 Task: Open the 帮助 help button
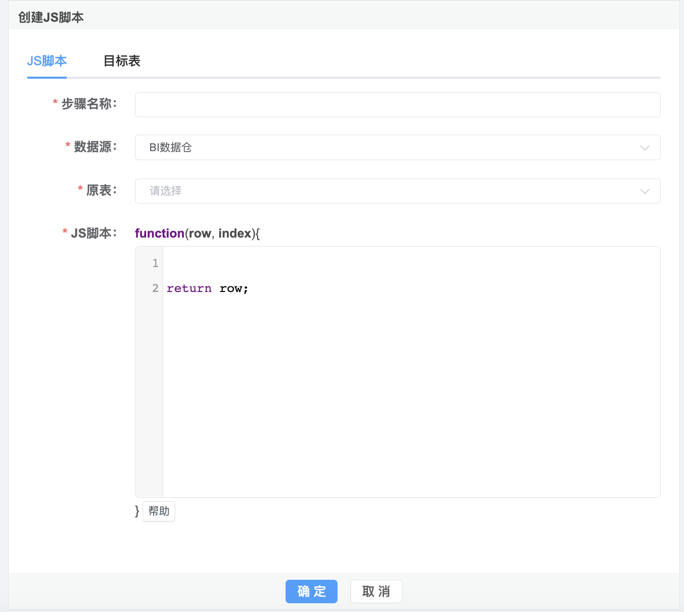click(x=159, y=511)
